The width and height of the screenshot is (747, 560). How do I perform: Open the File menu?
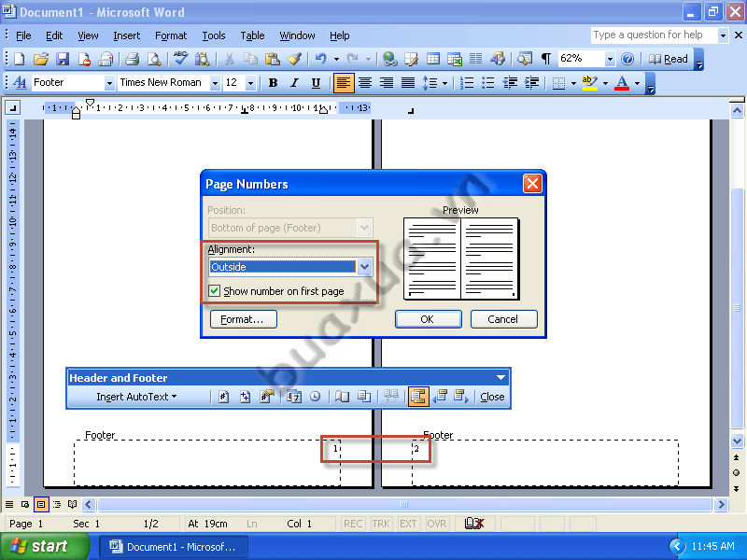point(23,35)
